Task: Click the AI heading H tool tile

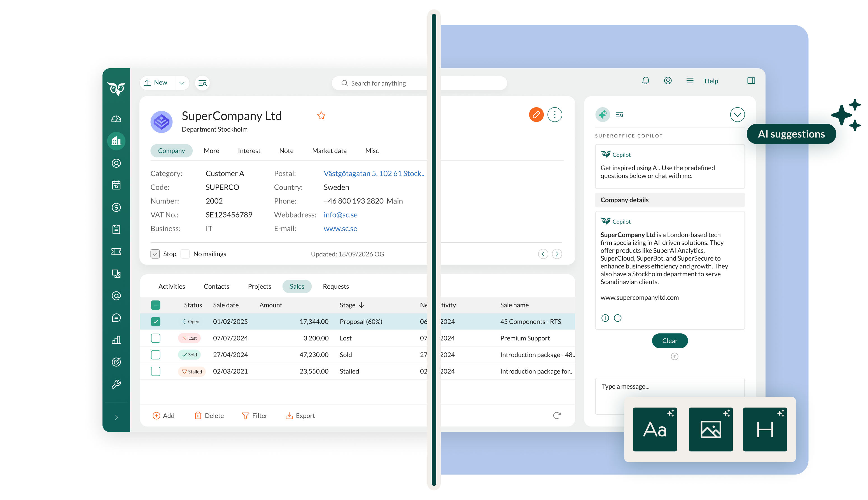Action: [765, 429]
